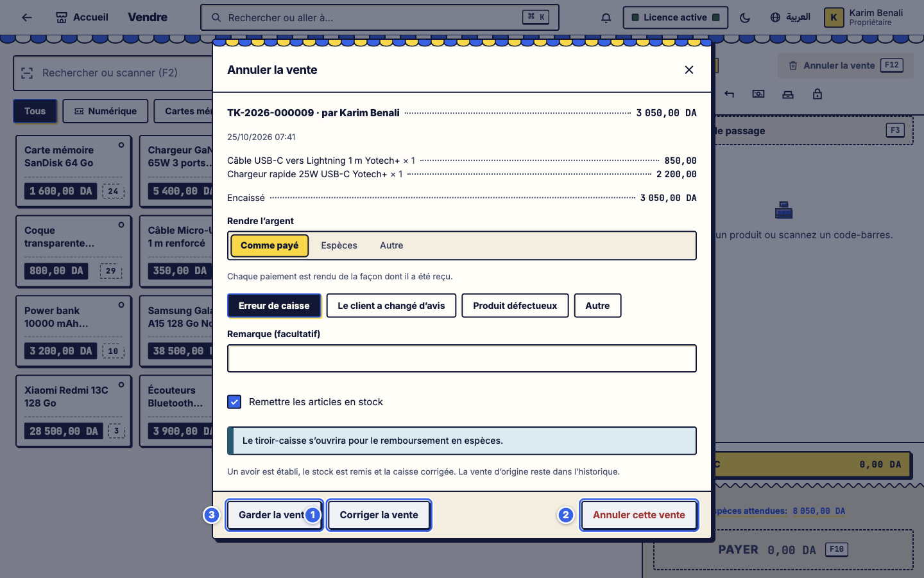Click the Licence active badge

coord(675,17)
